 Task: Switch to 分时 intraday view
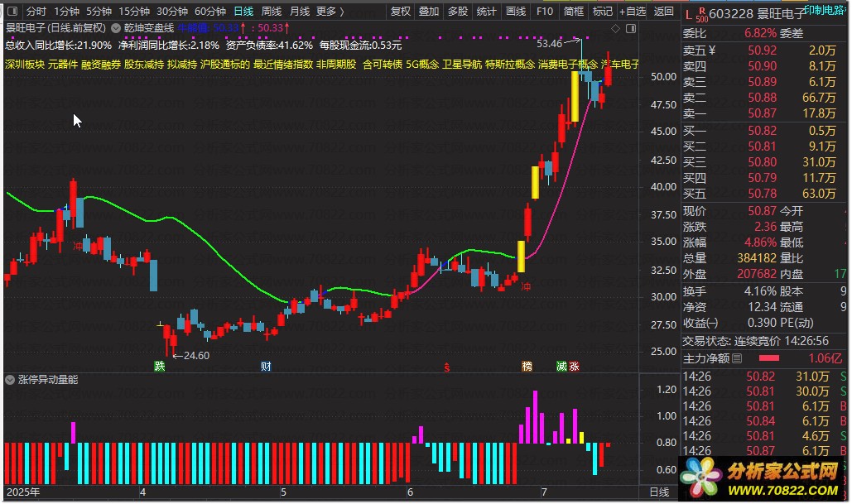point(36,11)
